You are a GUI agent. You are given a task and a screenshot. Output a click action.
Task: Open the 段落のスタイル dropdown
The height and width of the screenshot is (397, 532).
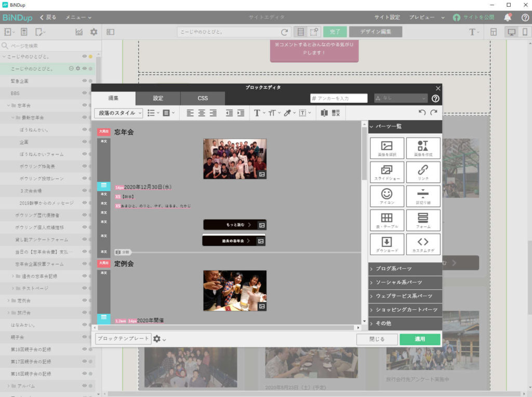pos(119,113)
